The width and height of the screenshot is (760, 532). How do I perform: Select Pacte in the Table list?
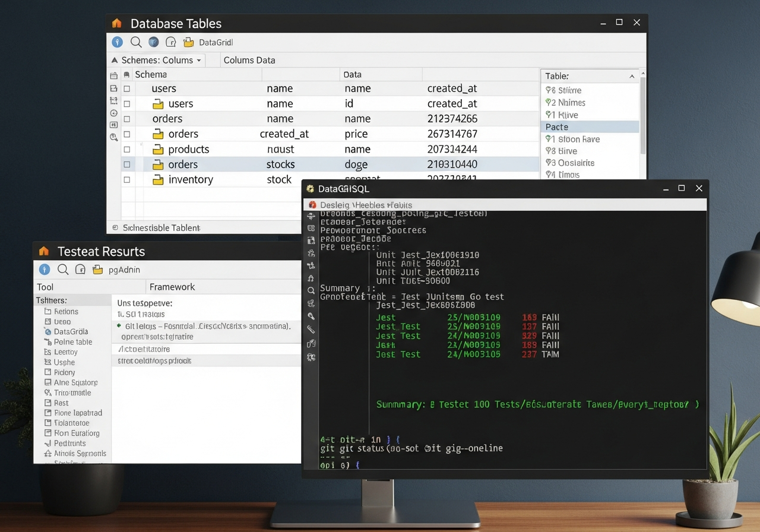(x=590, y=127)
